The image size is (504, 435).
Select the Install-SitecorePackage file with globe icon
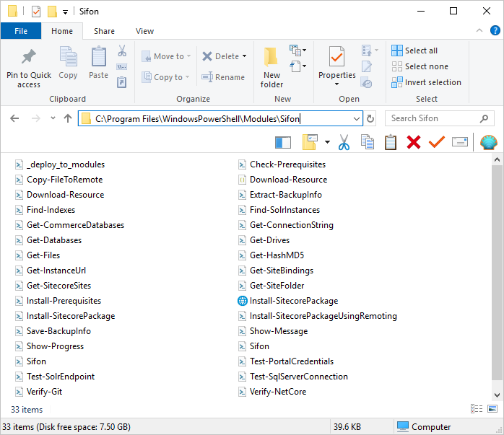point(287,301)
